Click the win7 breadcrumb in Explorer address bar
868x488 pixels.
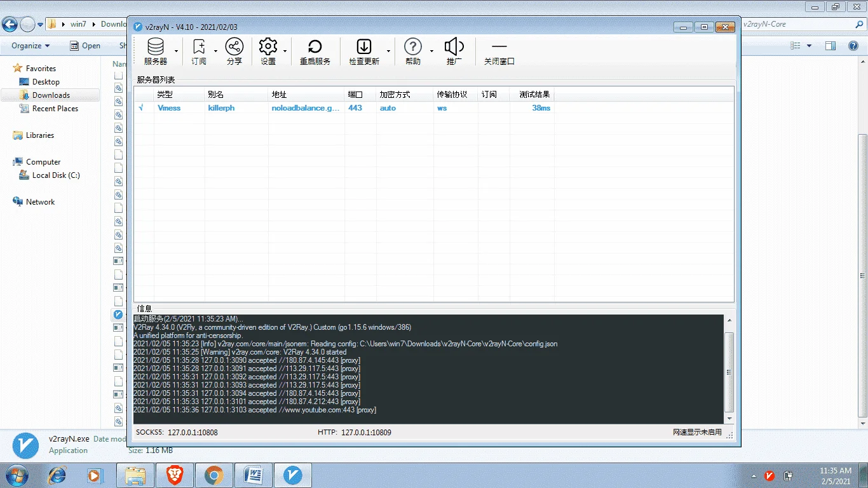(x=78, y=24)
